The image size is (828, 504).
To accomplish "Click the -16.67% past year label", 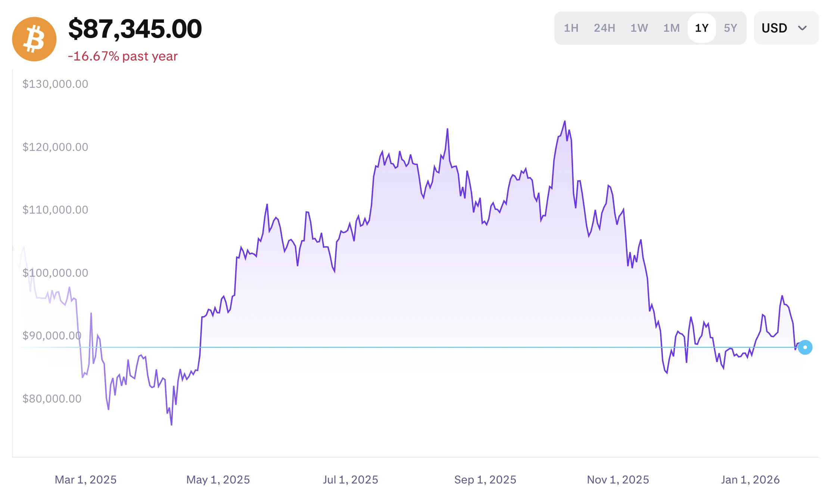I will pos(122,56).
